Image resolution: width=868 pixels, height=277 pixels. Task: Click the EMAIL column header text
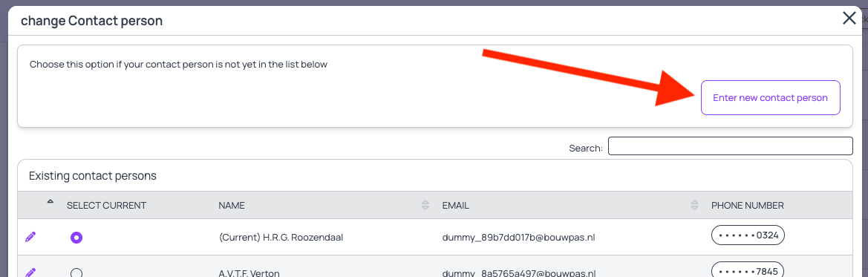point(456,206)
